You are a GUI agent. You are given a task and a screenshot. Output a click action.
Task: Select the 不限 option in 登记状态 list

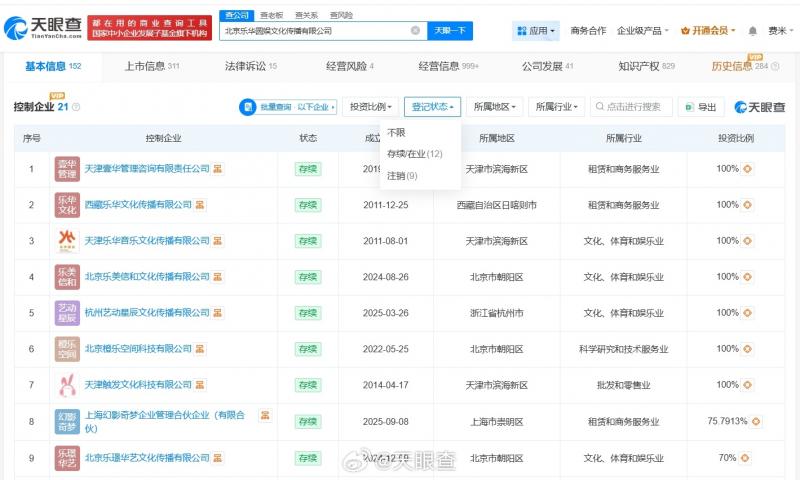coord(397,132)
